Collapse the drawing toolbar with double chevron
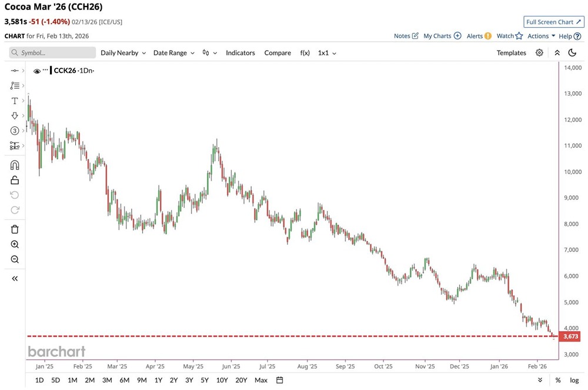Viewport: 588px width, 390px height. point(15,279)
